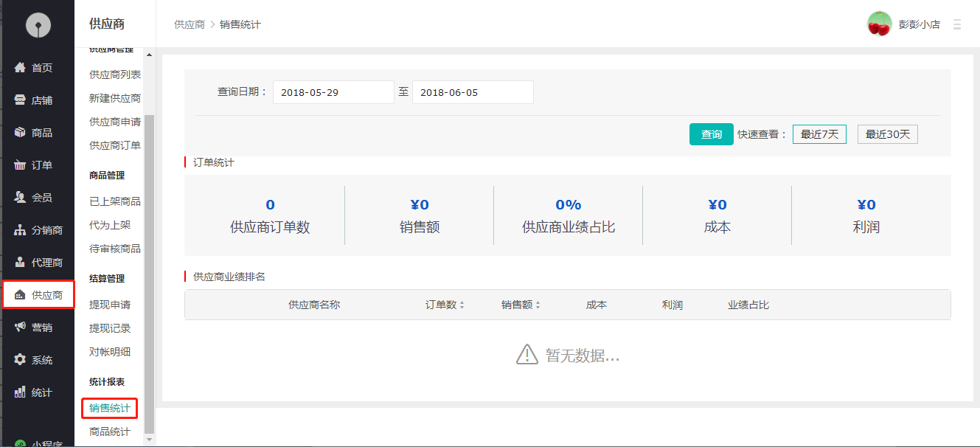Select 最近30天 quick view option

point(887,134)
